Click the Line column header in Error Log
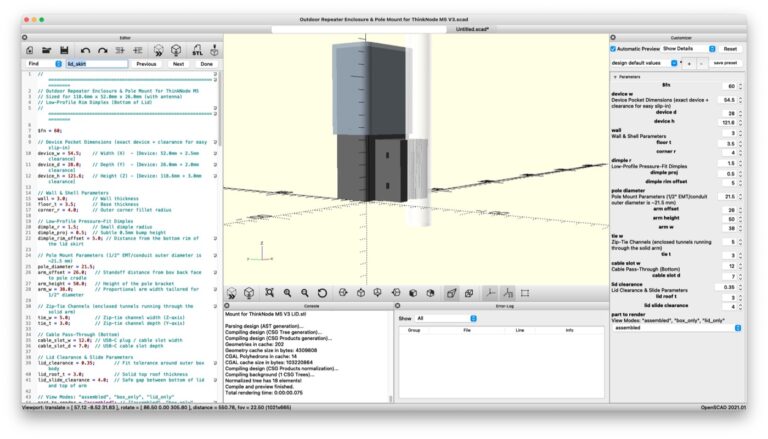Image resolution: width=768 pixels, height=439 pixels. pos(520,330)
